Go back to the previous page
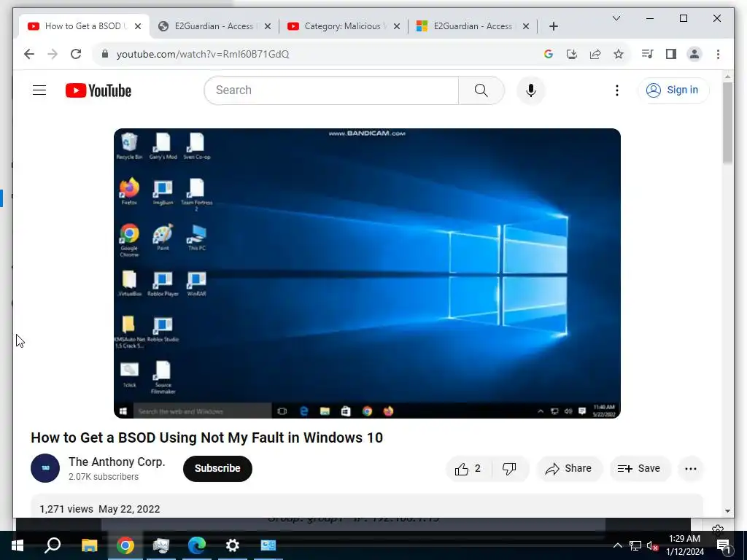 point(29,54)
